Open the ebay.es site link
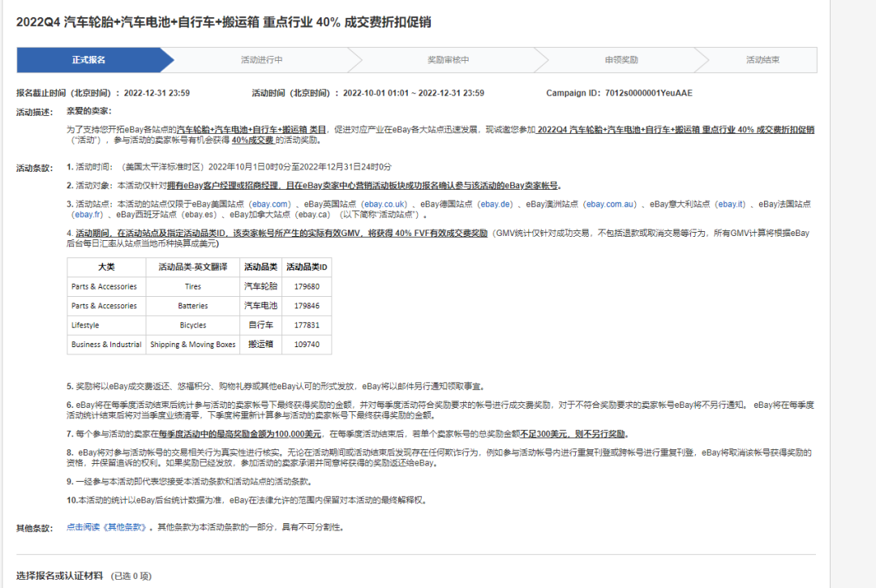876x588 pixels. (198, 215)
